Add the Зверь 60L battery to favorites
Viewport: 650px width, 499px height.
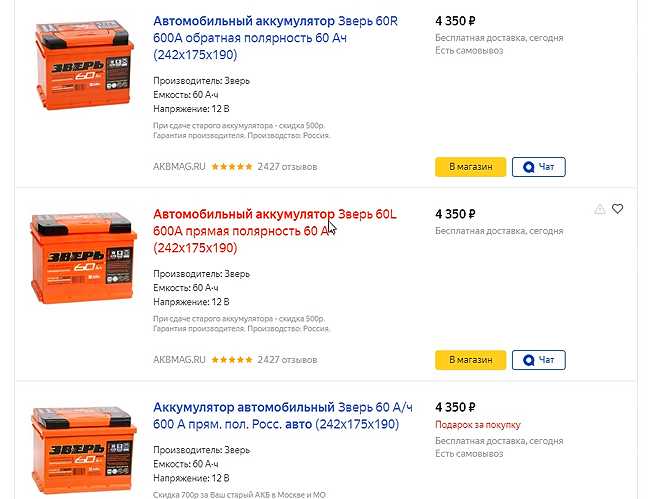(617, 209)
